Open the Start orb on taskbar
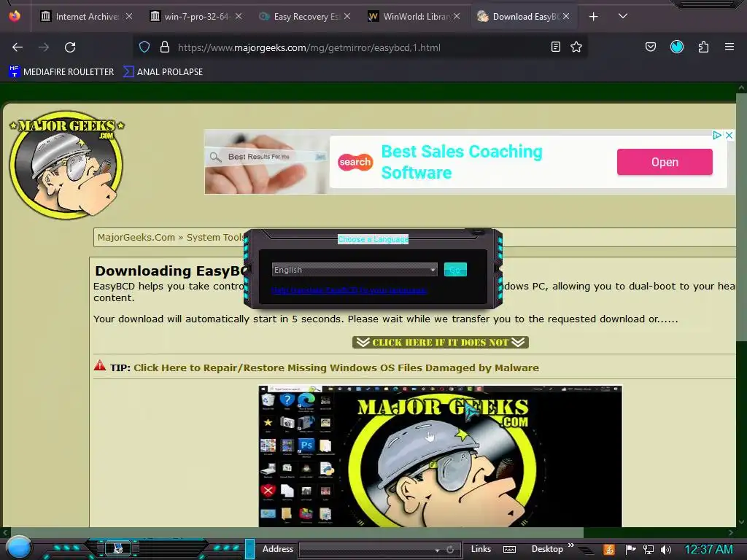The height and width of the screenshot is (560, 747). pos(18,548)
